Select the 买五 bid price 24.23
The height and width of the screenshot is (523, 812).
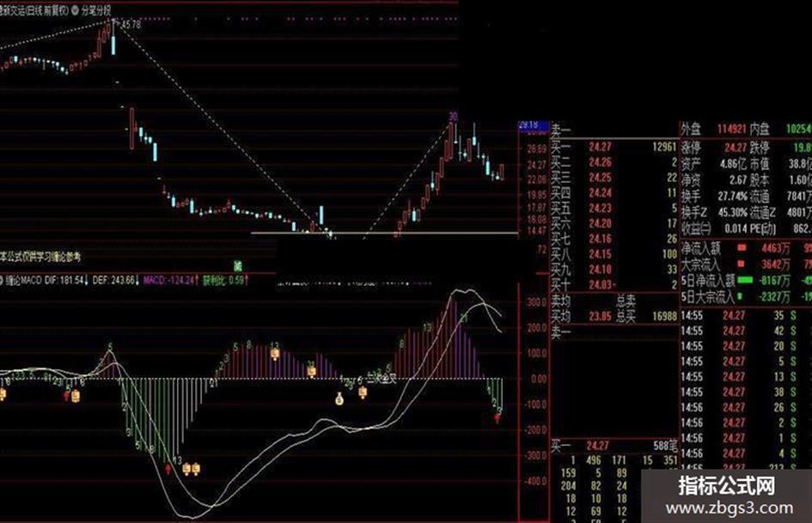(x=600, y=208)
